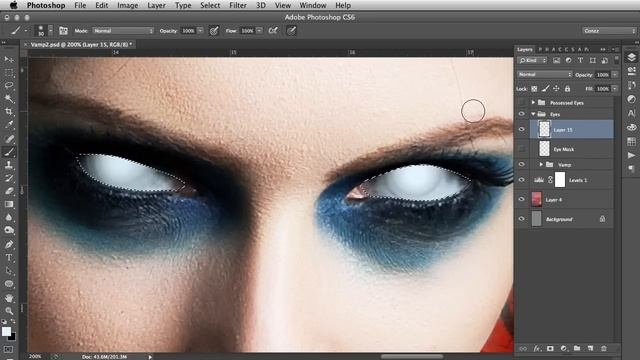Screen dimensions: 640x360
Task: Select the Eraser tool
Action: pos(9,191)
